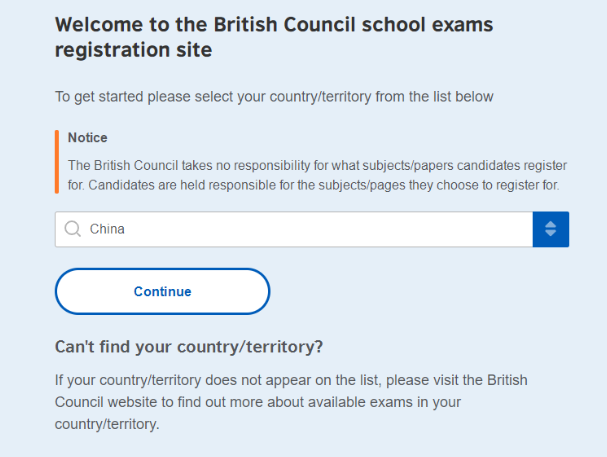Click the 'If your country/territory does not appear' text
This screenshot has width=607, height=457.
coord(291,380)
